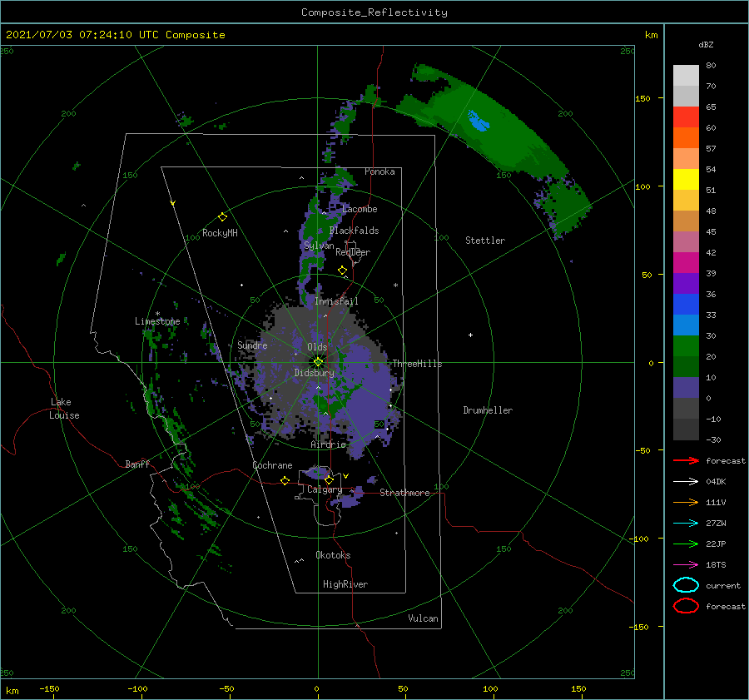Click the yellow diamond marker near RockyMH
The width and height of the screenshot is (749, 700).
222,217
